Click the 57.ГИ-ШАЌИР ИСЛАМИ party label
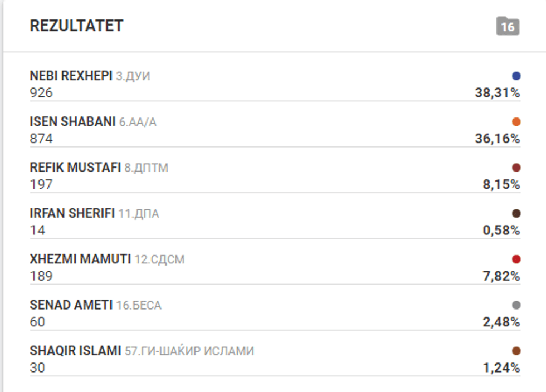The height and width of the screenshot is (392, 546). pyautogui.click(x=189, y=351)
